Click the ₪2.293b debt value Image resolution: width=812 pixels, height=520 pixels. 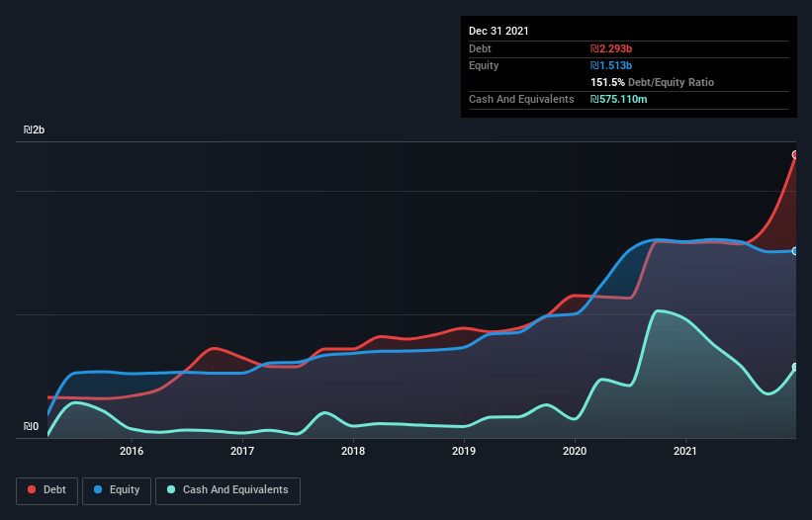(611, 48)
